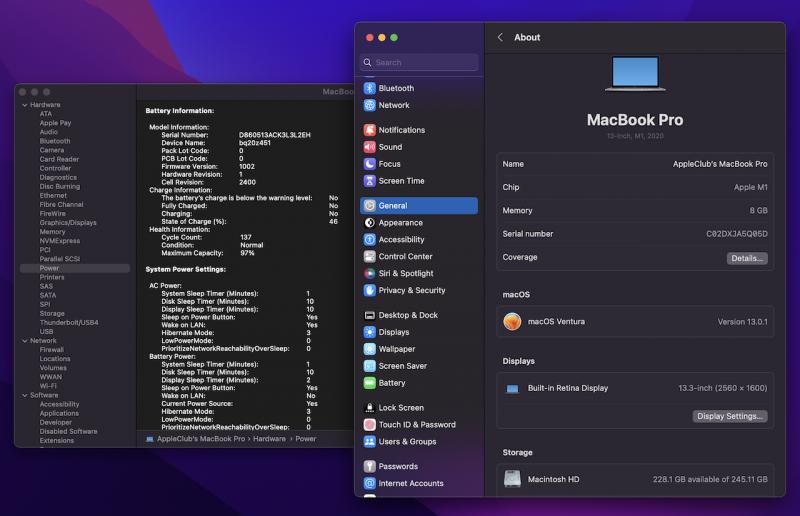The image size is (800, 516).
Task: Click Hardware in the bottom path bar
Action: pyautogui.click(x=269, y=439)
